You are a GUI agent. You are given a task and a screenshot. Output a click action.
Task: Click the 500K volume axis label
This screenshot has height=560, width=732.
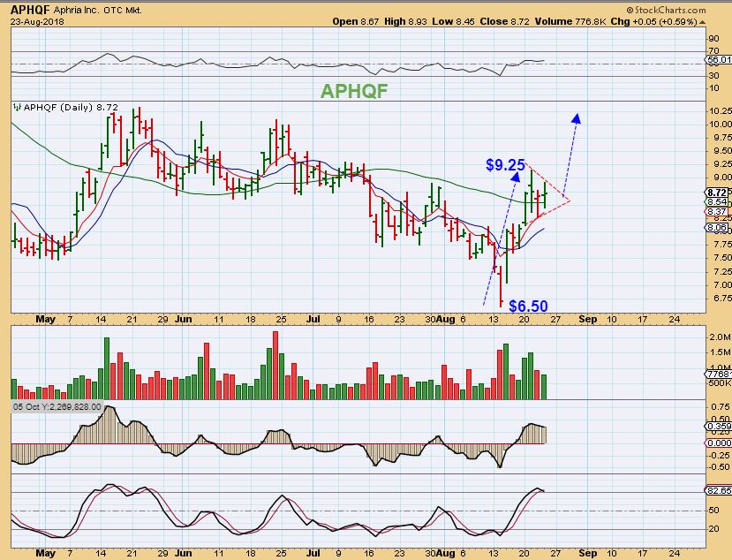tap(720, 383)
